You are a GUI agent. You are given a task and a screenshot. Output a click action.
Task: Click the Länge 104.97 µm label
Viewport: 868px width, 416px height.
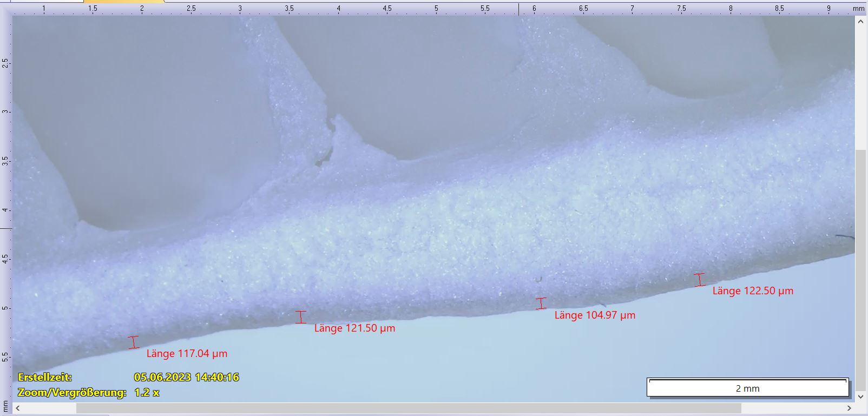click(595, 315)
